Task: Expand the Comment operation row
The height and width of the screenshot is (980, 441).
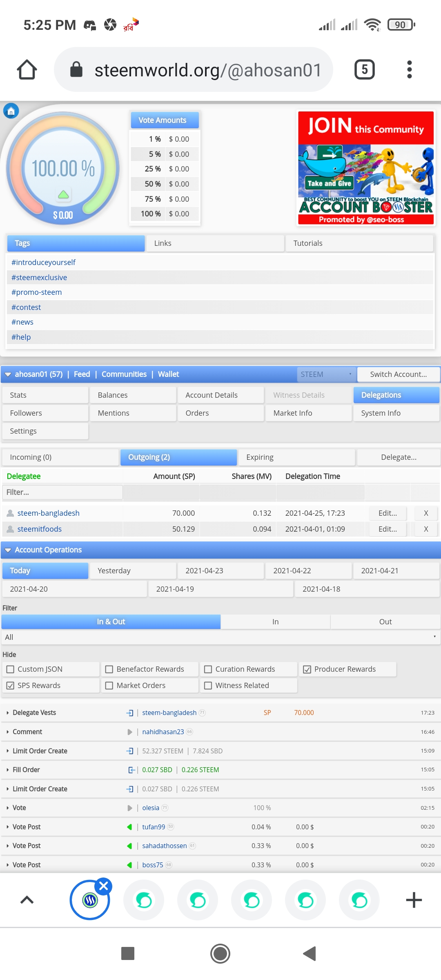Action: click(8, 732)
